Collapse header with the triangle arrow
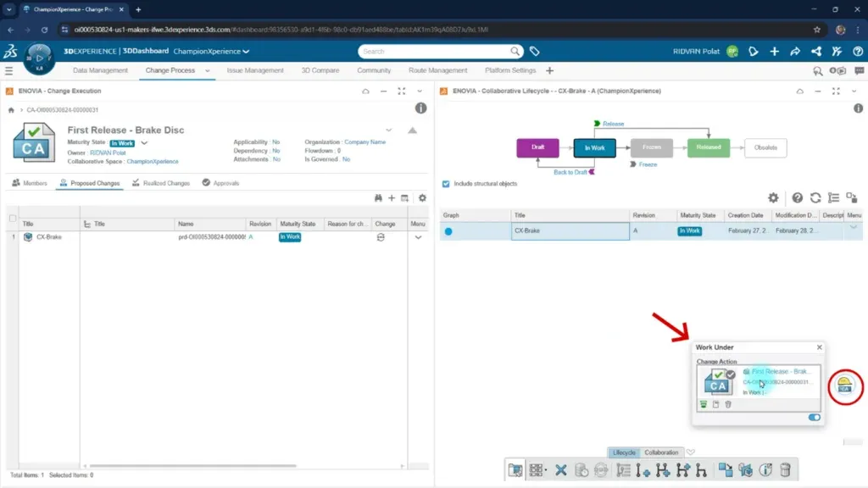 [413, 130]
